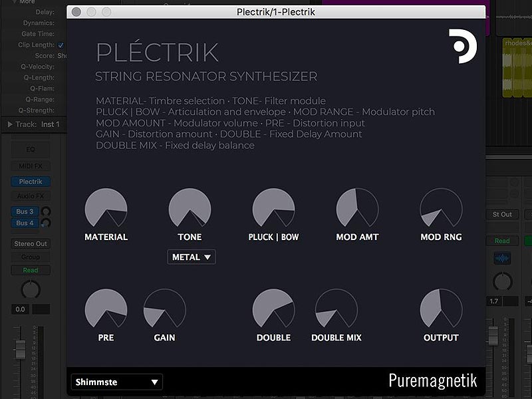Click the PLUCK | BOW knob
Screen dimensions: 532x399
273,208
